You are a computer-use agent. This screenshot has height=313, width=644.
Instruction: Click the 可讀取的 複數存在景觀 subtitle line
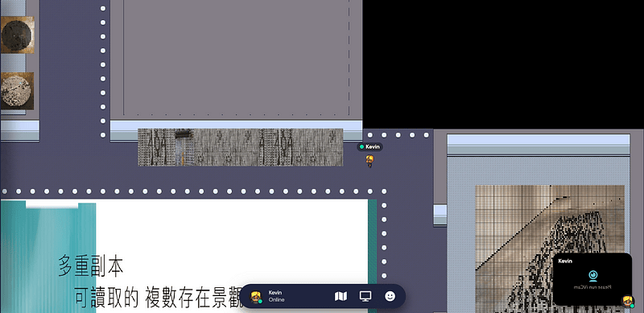pos(159,299)
